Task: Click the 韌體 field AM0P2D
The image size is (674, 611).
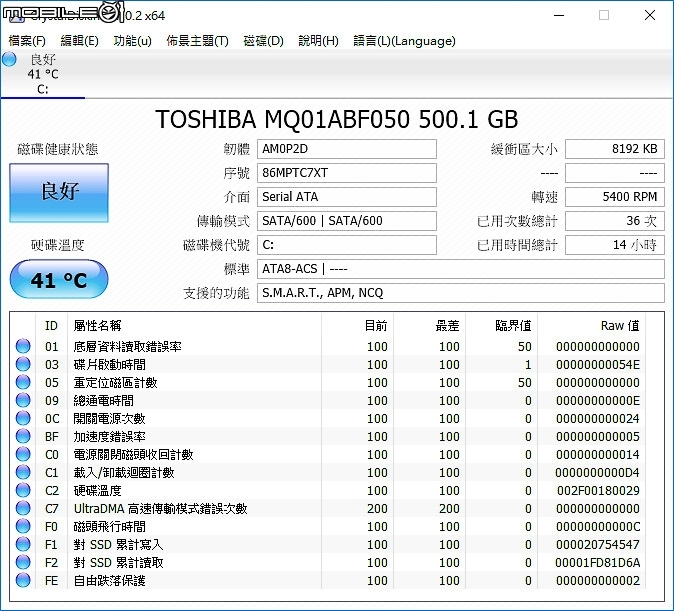Action: tap(346, 149)
